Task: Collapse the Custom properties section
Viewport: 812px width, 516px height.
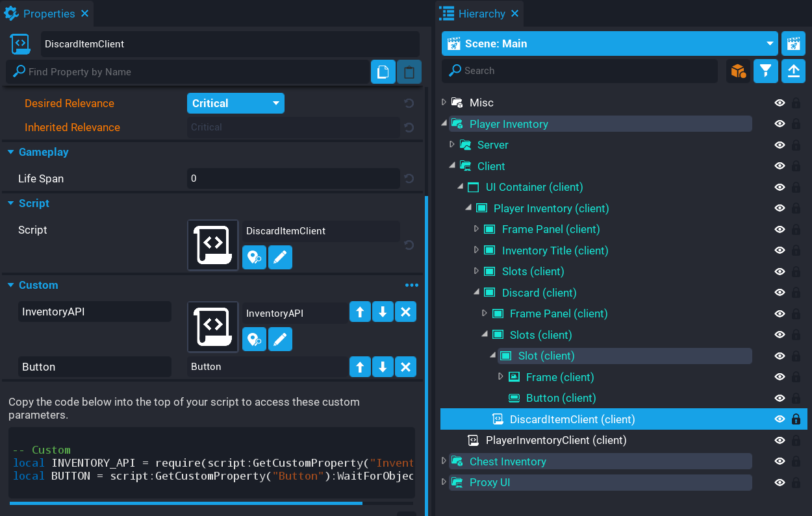Action: pos(11,285)
